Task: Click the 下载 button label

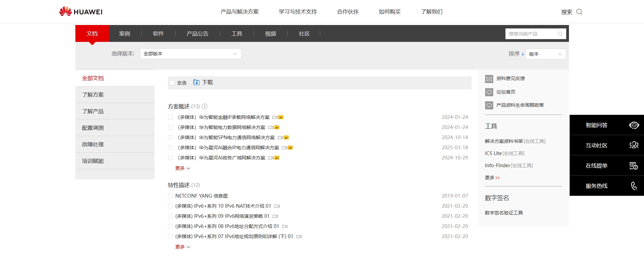Action: coord(208,82)
